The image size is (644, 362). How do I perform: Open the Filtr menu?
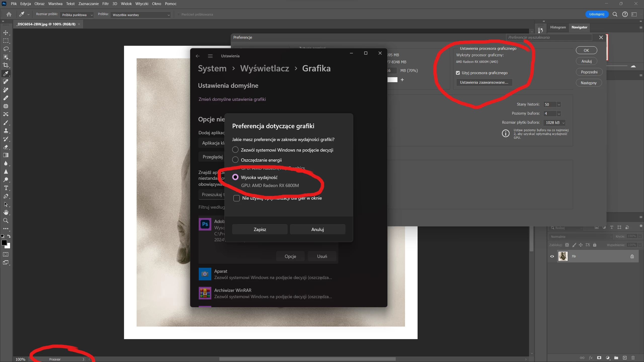[x=105, y=4]
